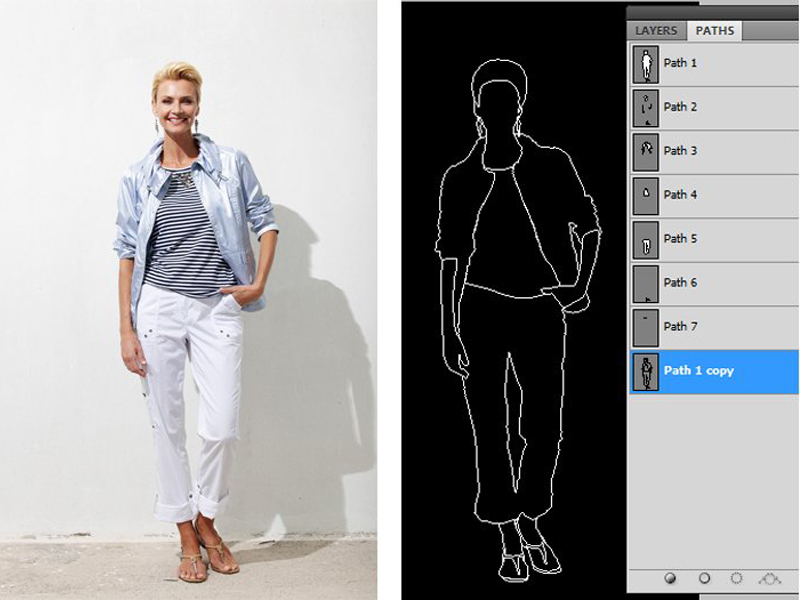Click the Path 2 thumbnail

(646, 108)
